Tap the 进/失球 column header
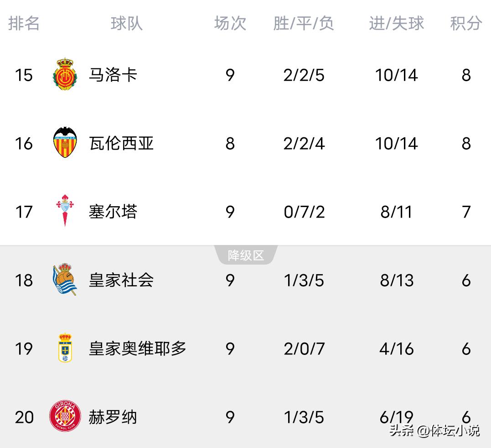This screenshot has height=448, width=491. coord(396,23)
